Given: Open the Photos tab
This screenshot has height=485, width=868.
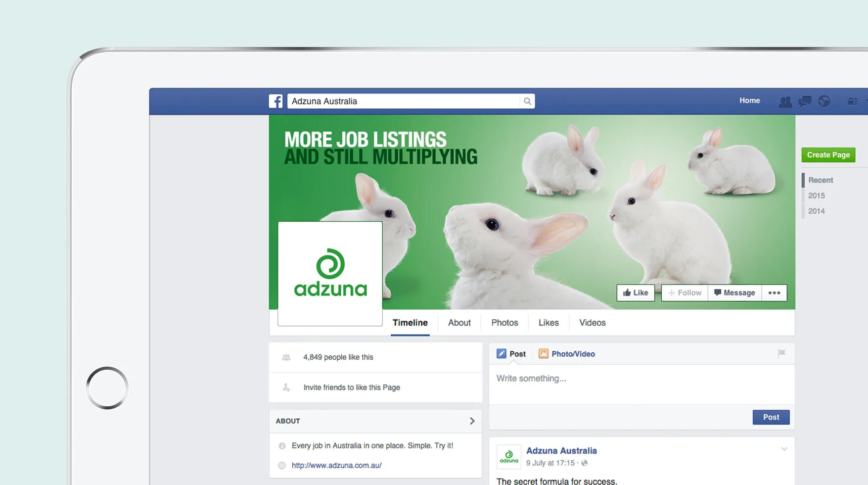Looking at the screenshot, I should point(504,323).
